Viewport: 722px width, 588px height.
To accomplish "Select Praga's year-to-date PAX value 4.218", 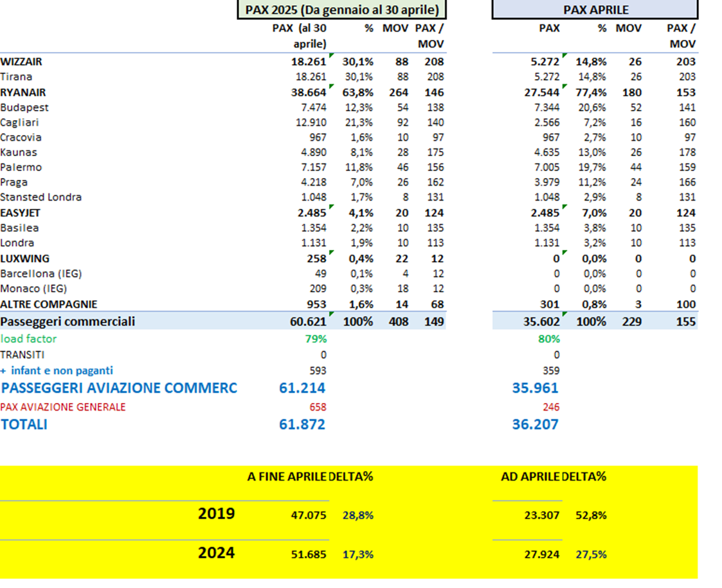I will point(314,183).
